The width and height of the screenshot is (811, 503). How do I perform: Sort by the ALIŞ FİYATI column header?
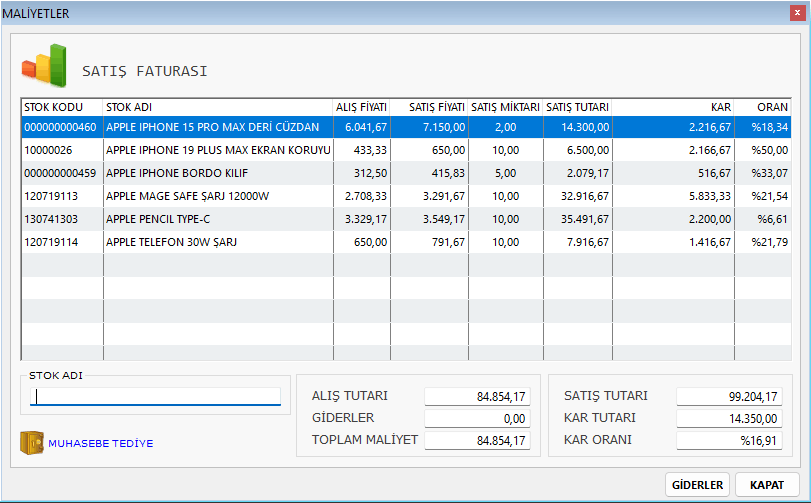click(362, 107)
